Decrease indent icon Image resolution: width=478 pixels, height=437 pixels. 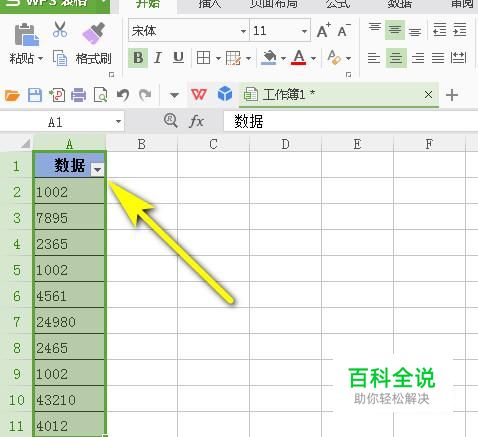439,30
